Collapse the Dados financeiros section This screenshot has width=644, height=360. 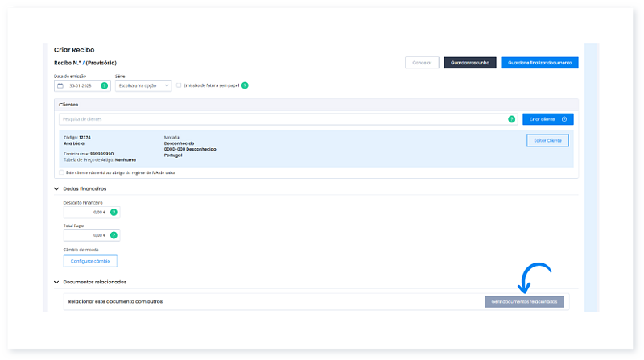pos(56,188)
